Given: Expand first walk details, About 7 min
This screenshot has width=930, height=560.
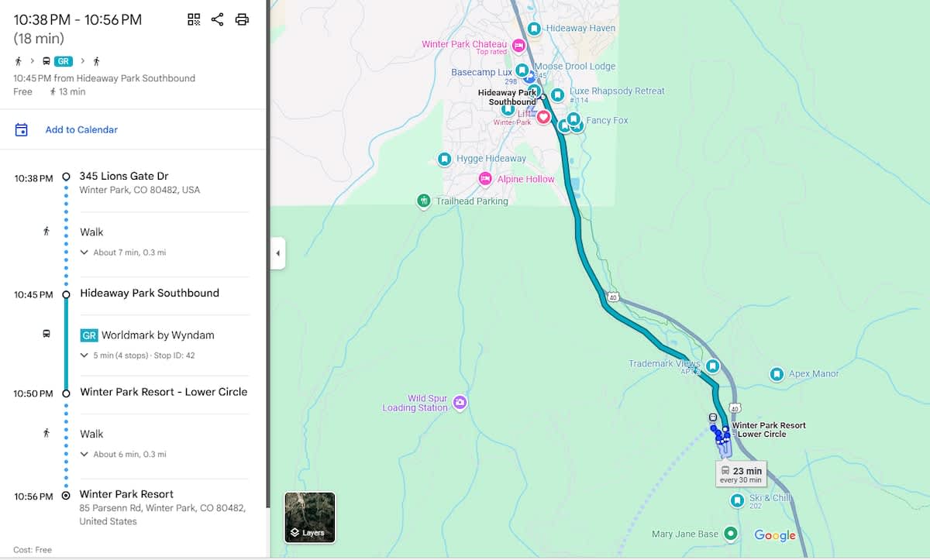Looking at the screenshot, I should coord(124,253).
